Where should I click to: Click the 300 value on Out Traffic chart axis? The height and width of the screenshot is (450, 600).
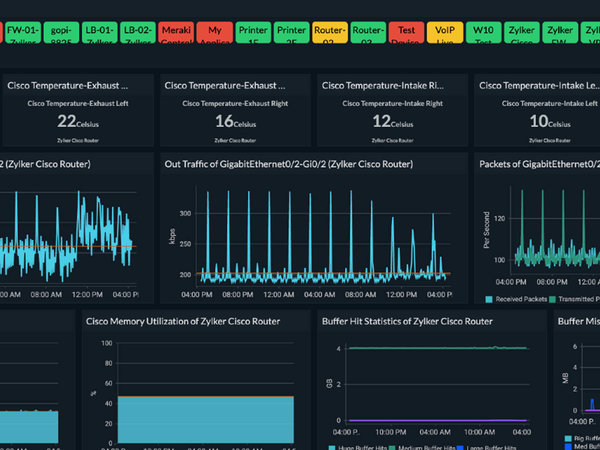tap(185, 213)
